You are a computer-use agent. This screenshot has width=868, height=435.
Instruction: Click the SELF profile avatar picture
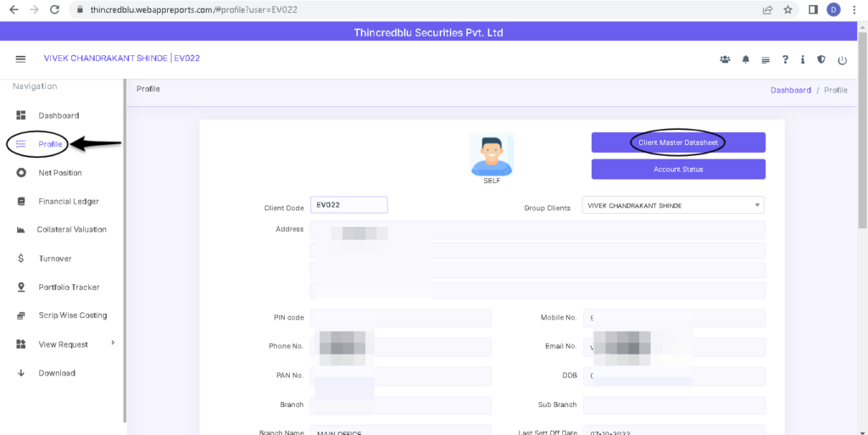coord(492,154)
